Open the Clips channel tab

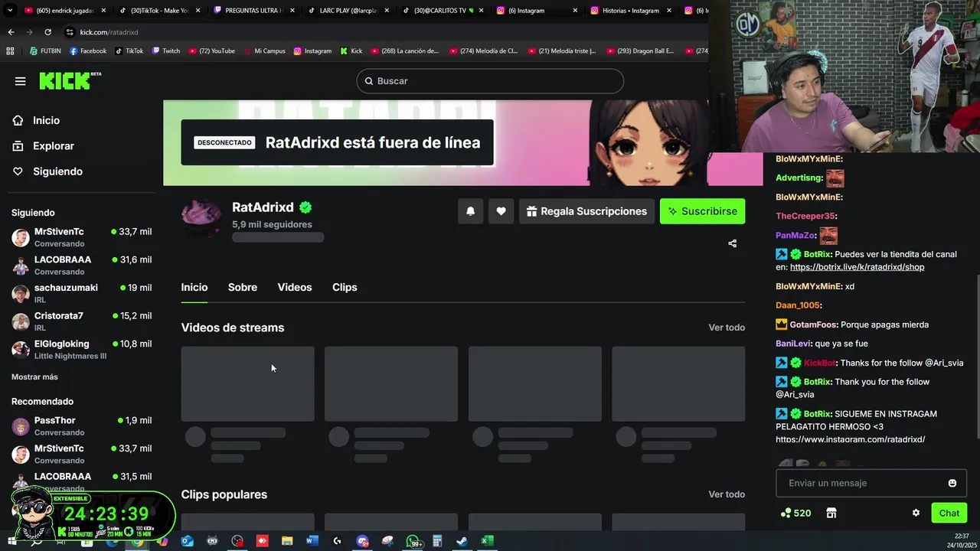(x=345, y=287)
